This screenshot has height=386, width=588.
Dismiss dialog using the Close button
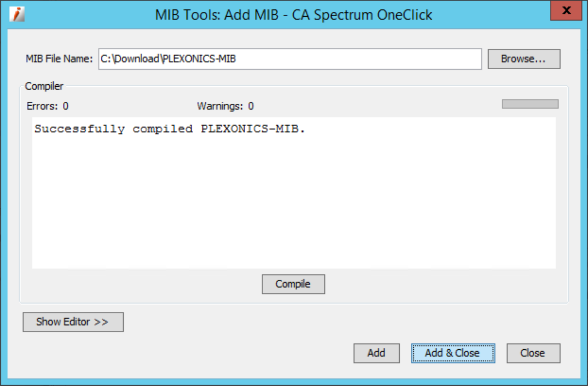533,353
